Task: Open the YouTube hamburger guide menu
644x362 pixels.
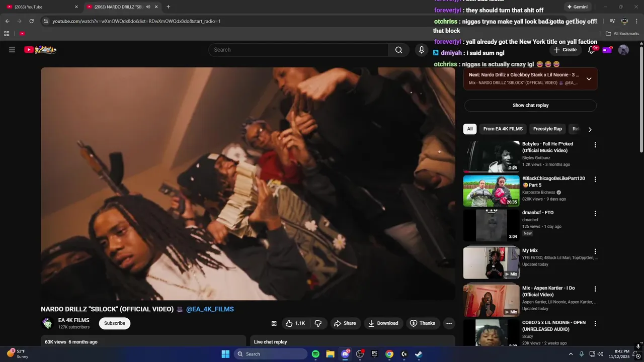Action: coord(12,50)
